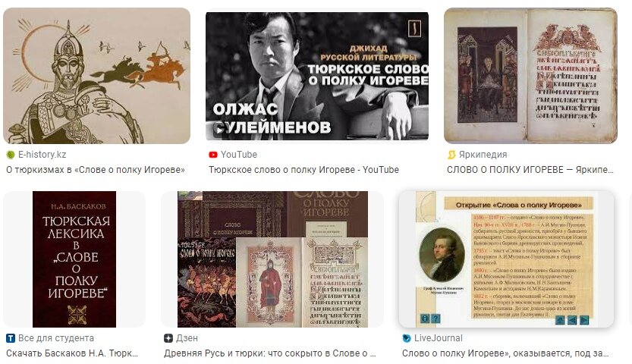632x364 pixels.
Task: Open the book collage Дзен thumbnail
Action: [272, 259]
